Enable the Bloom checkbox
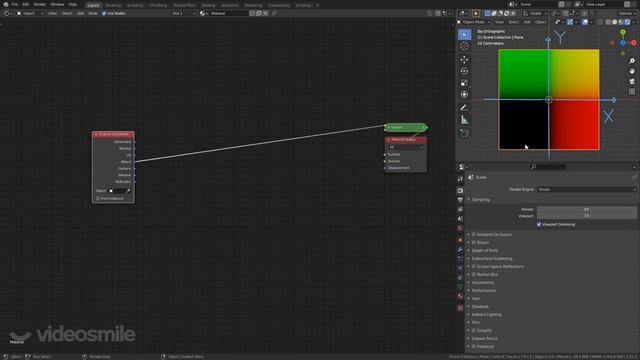Screen dimensions: 640x360 (x=474, y=242)
